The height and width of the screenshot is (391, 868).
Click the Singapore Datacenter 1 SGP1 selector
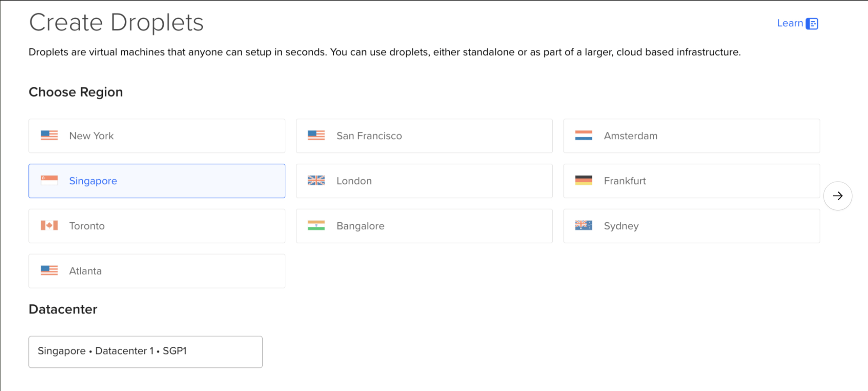tap(145, 351)
